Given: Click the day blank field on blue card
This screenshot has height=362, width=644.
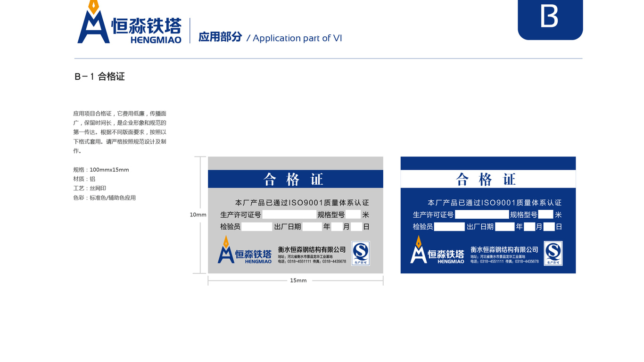Looking at the screenshot, I should click(x=549, y=227).
